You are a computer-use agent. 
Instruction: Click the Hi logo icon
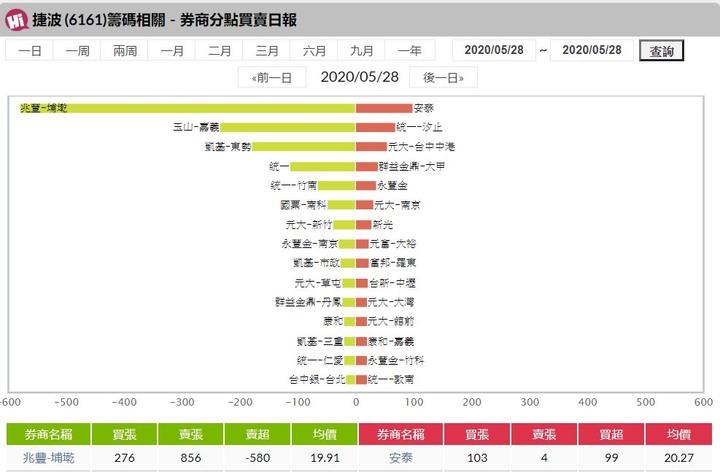coord(17,20)
